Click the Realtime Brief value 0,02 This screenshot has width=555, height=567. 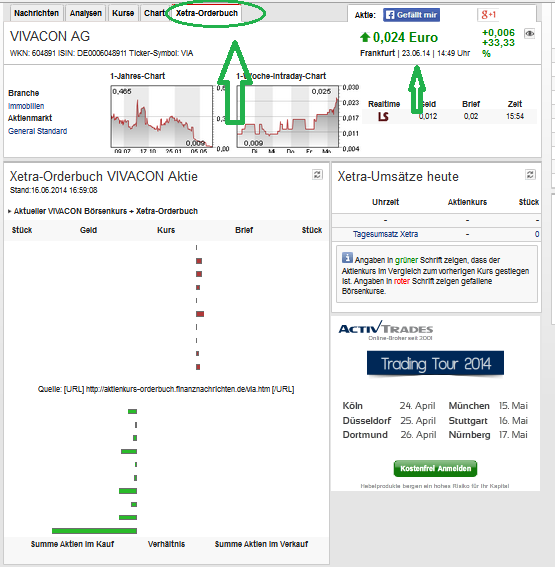471,116
